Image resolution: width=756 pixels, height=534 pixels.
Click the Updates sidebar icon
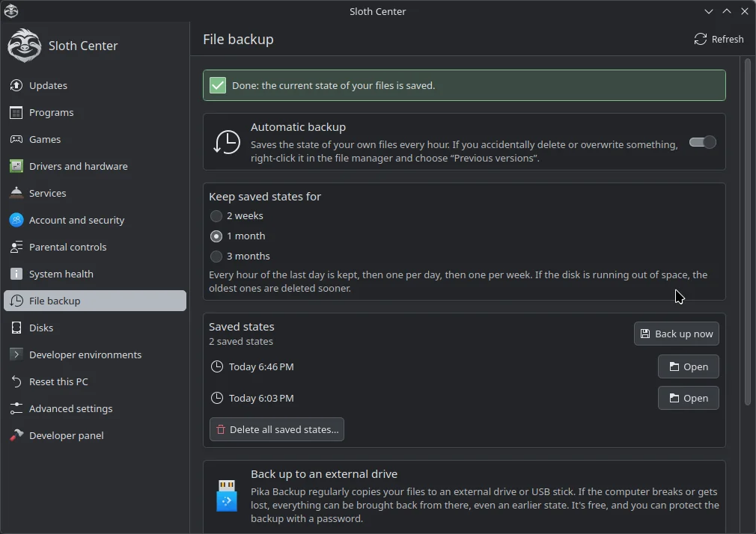pyautogui.click(x=16, y=85)
